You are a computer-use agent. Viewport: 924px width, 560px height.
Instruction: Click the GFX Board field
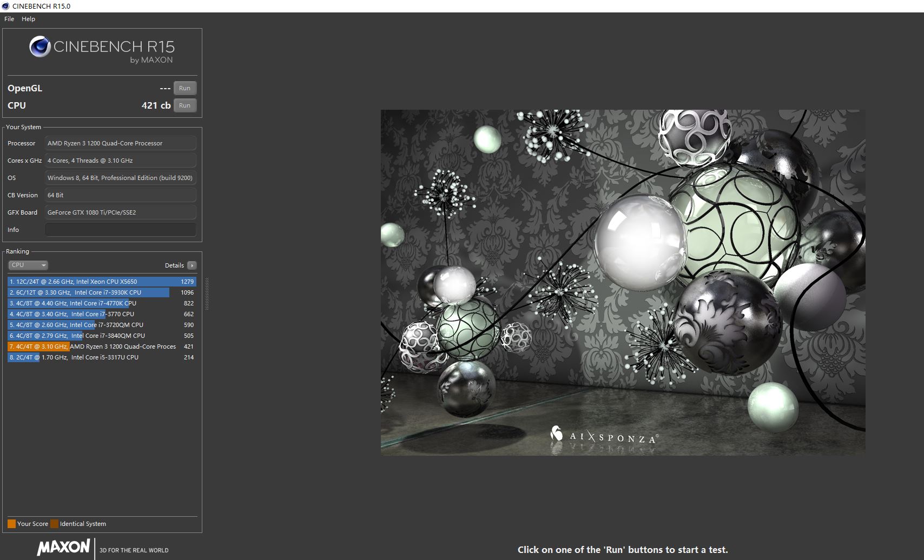pos(120,212)
